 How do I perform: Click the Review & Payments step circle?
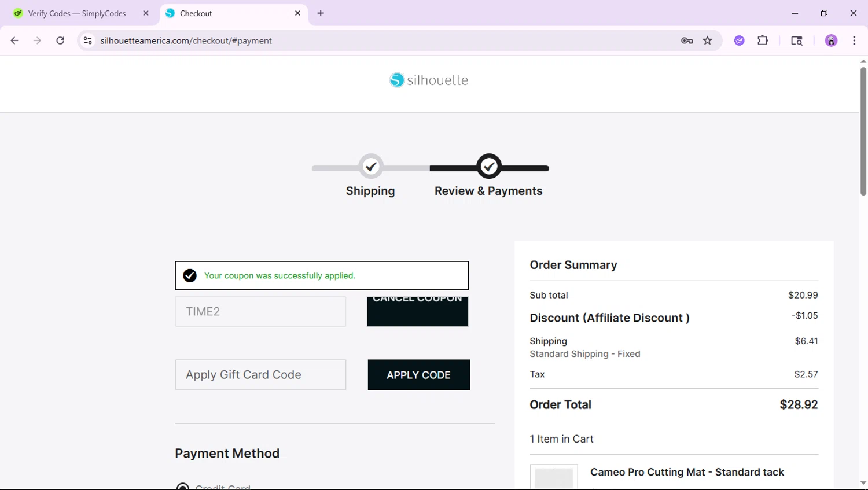(x=489, y=167)
